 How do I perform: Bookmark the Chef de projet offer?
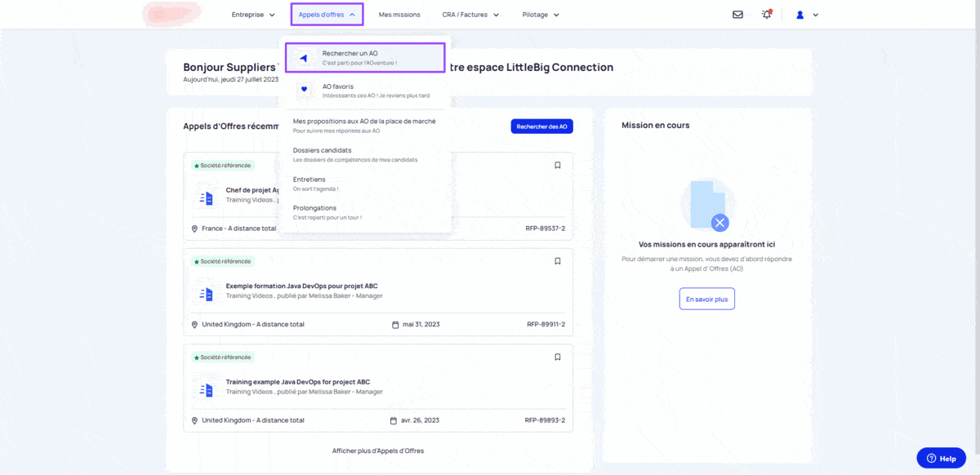click(558, 165)
